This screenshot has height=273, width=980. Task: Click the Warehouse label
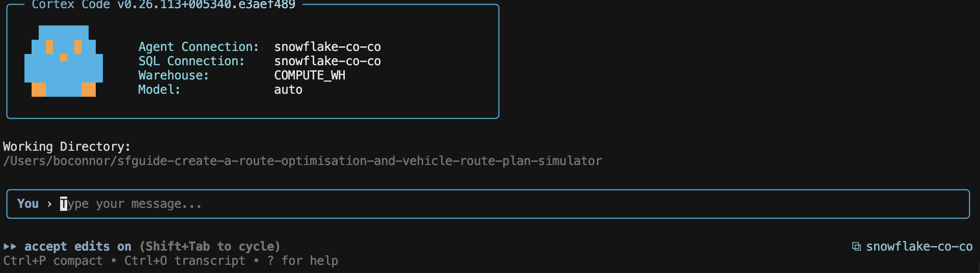point(173,75)
